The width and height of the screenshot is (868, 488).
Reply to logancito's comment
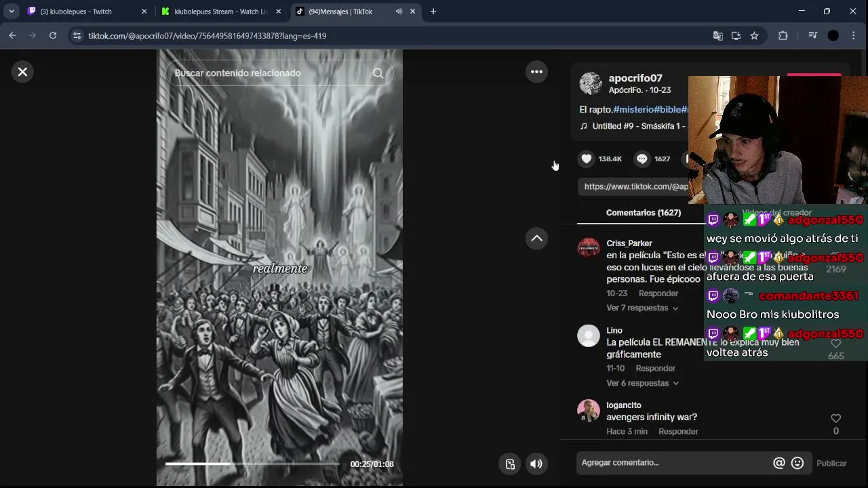point(678,431)
